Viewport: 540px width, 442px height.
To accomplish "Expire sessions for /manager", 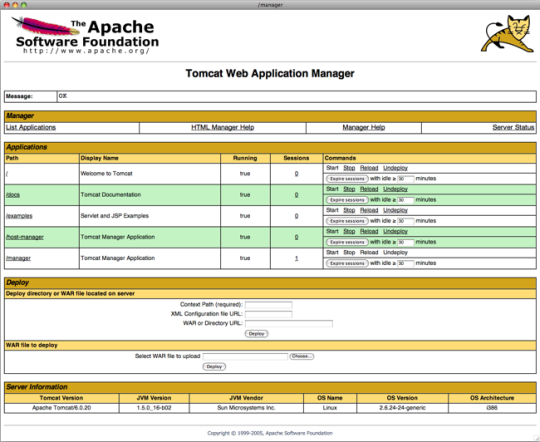I will click(x=347, y=263).
